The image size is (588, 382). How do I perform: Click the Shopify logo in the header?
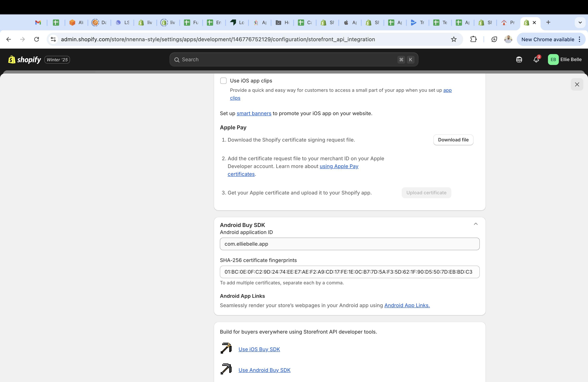(24, 60)
